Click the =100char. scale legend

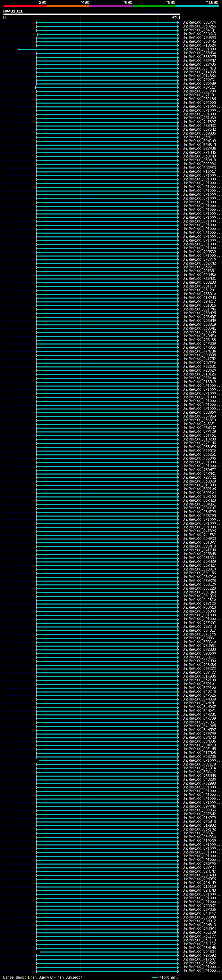point(165,977)
